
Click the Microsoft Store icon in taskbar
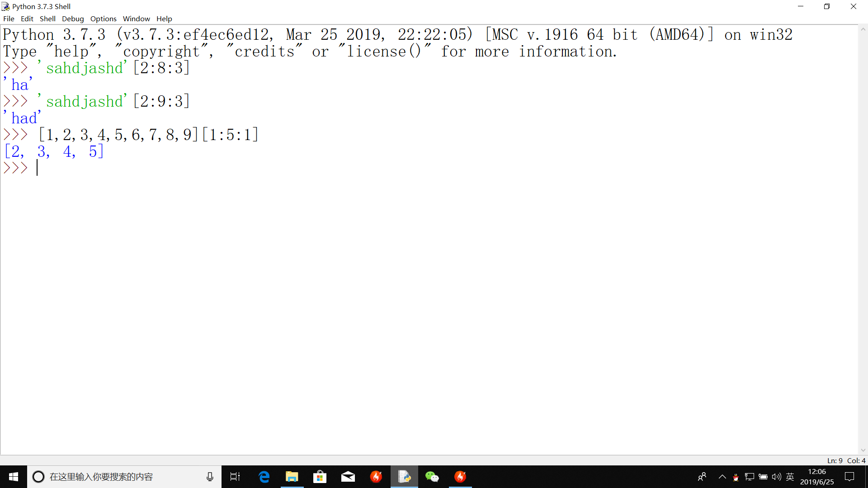(320, 476)
